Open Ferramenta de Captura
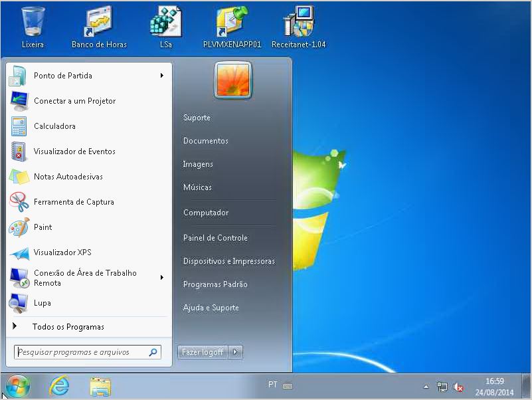This screenshot has height=400, width=532. [x=74, y=202]
